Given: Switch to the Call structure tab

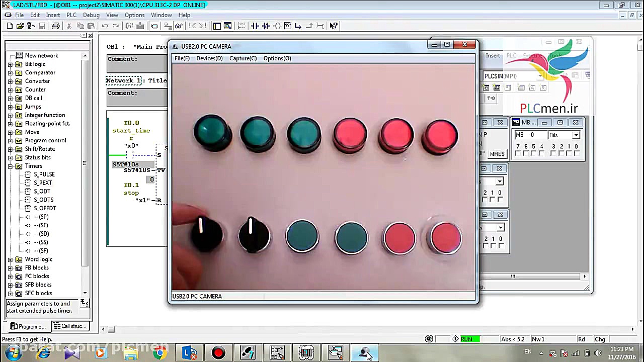Looking at the screenshot, I should tap(70, 326).
